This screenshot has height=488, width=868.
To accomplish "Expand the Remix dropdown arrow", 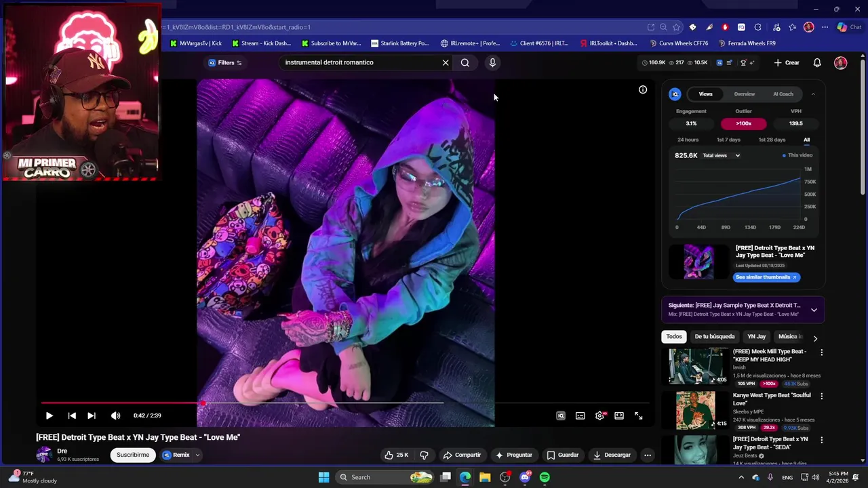I will point(197,455).
